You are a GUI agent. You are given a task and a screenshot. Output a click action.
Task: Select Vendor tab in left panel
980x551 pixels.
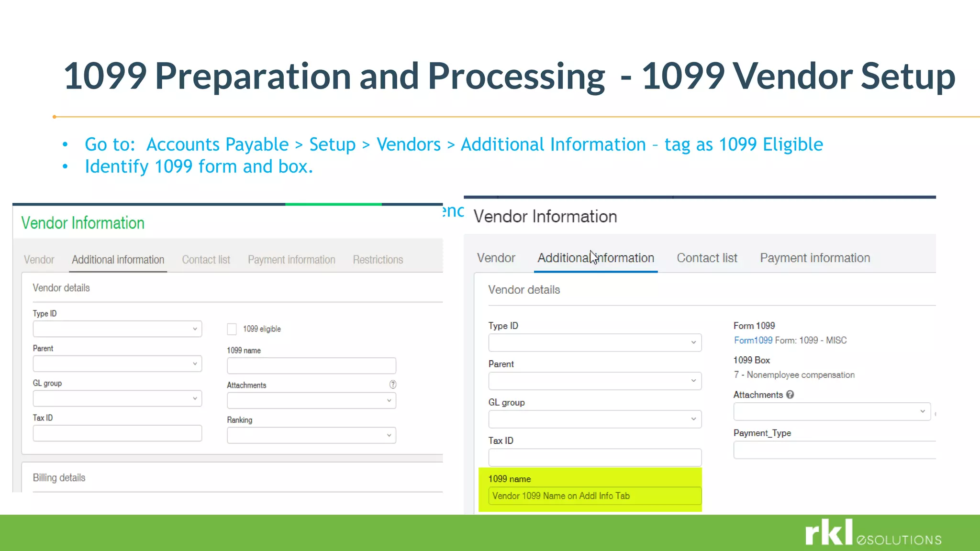(x=39, y=260)
